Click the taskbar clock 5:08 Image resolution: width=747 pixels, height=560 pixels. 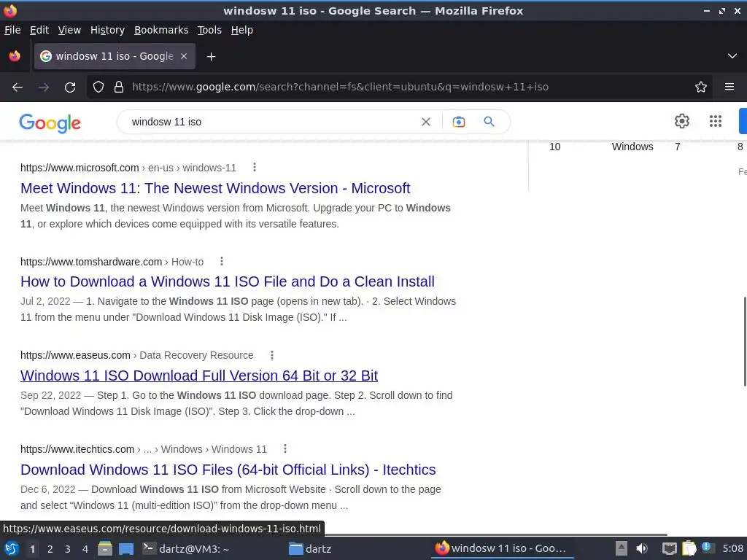[x=732, y=548]
